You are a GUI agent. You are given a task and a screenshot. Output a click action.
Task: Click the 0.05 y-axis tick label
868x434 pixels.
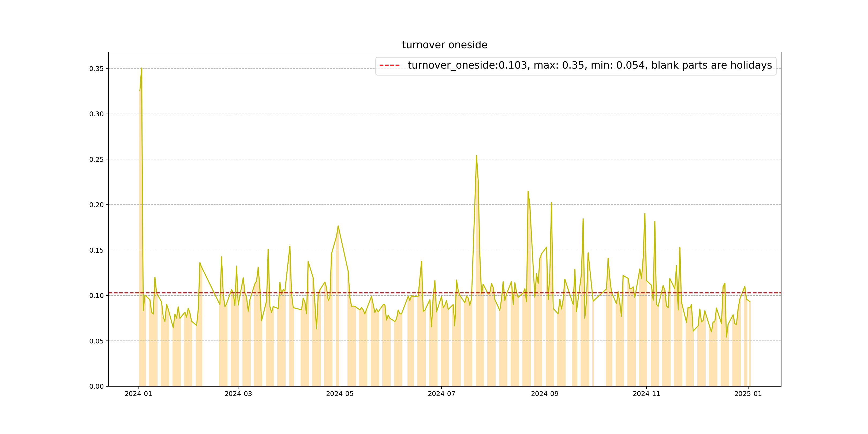pos(96,341)
